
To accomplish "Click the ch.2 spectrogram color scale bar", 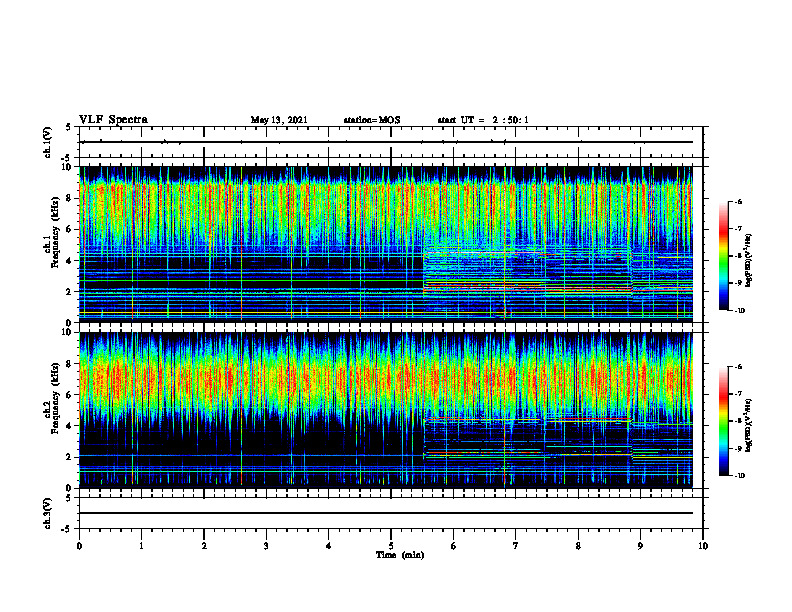I will coord(724,421).
